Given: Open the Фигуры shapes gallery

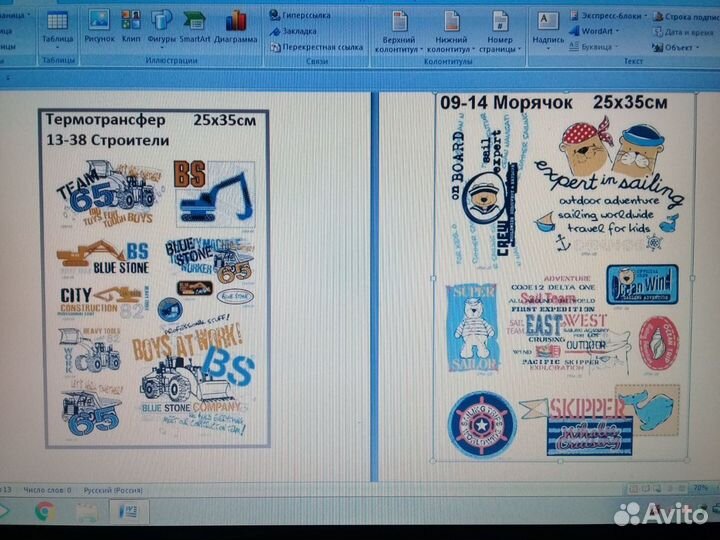Looking at the screenshot, I should click(161, 26).
